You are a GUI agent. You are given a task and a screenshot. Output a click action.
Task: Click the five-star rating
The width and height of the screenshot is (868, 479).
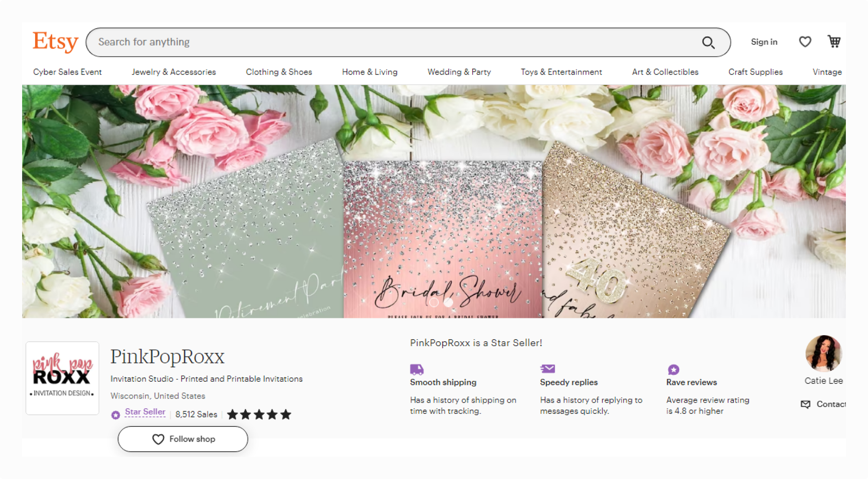pos(259,414)
